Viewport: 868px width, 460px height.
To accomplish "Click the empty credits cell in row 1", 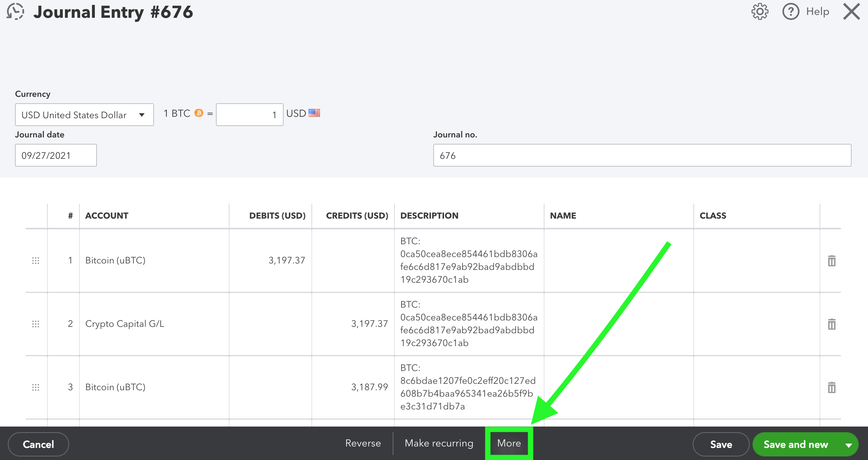I will 353,261.
